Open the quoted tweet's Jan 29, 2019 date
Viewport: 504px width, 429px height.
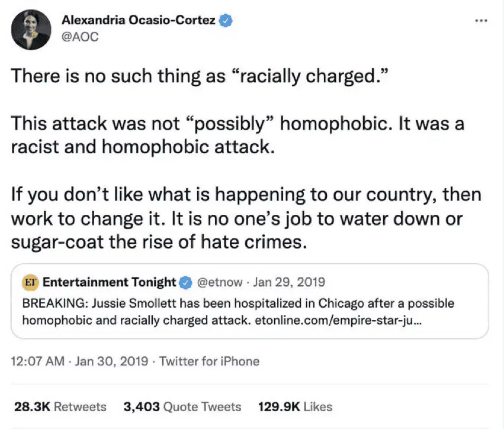coord(289,282)
